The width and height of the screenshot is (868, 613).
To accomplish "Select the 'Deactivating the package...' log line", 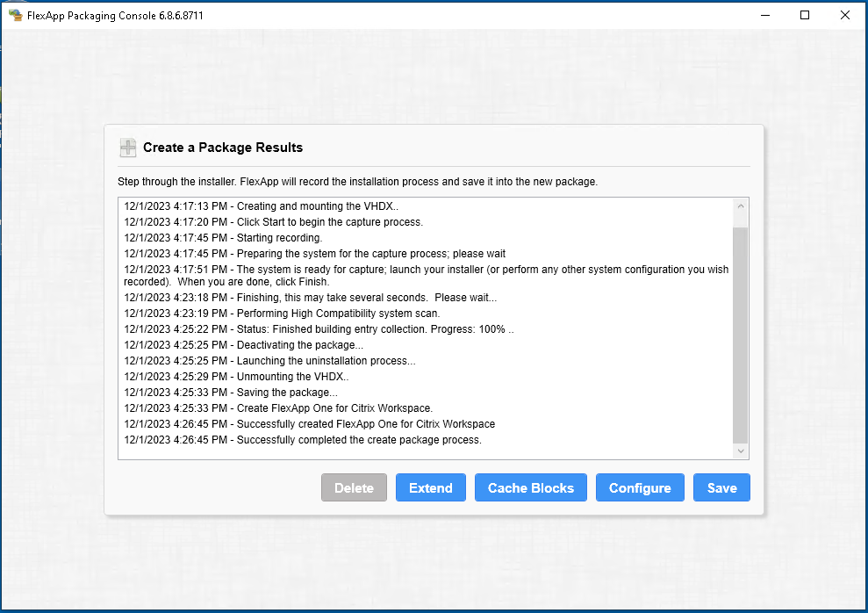I will (x=244, y=345).
